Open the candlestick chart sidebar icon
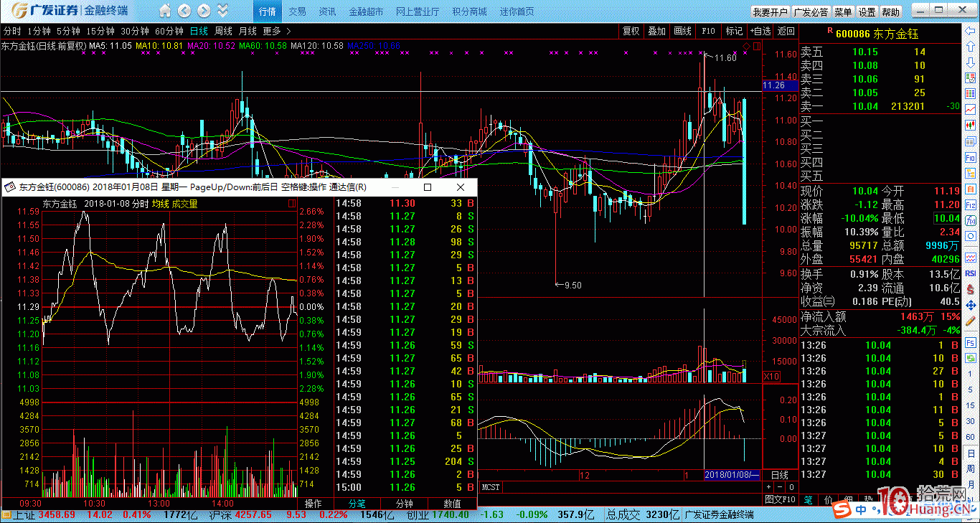This screenshot has height=523, width=980. click(970, 125)
